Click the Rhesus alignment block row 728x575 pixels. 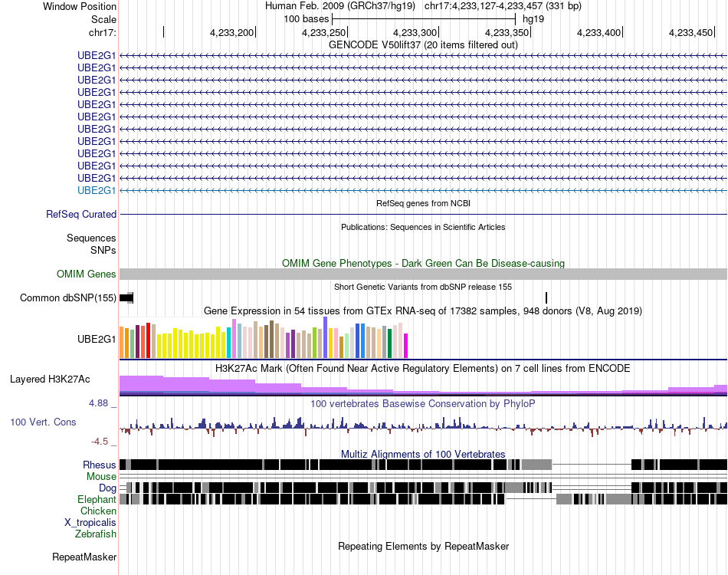[424, 465]
